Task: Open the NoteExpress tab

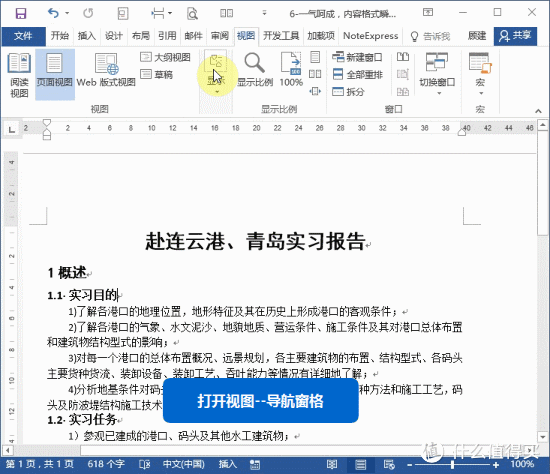Action: click(x=370, y=36)
